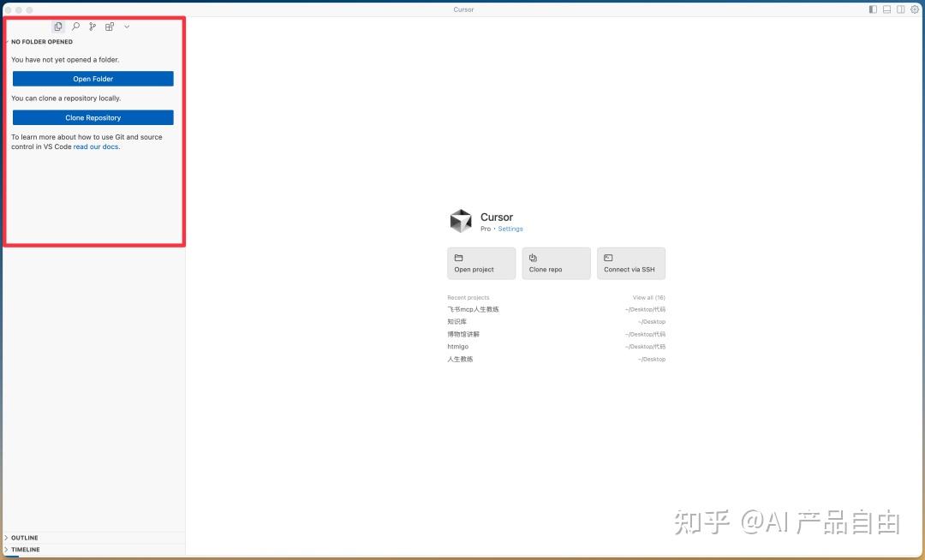925x560 pixels.
Task: Open the Explorer view icon
Action: 58,27
